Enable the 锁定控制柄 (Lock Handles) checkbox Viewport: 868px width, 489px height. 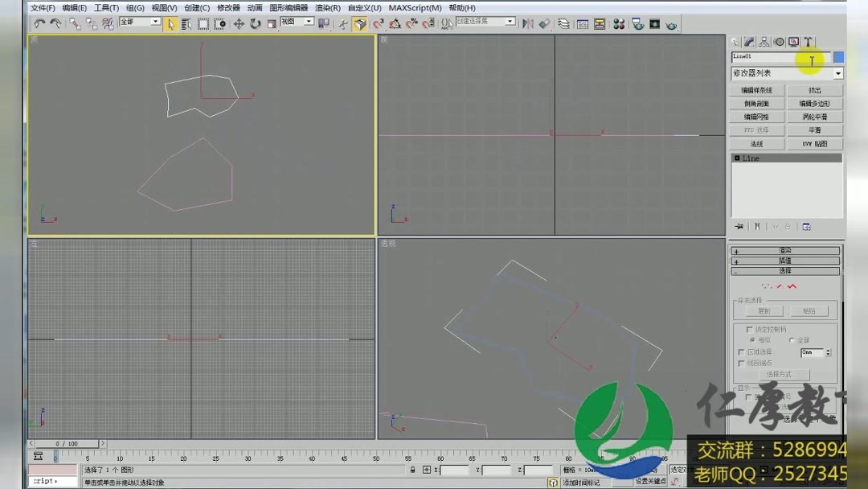749,330
